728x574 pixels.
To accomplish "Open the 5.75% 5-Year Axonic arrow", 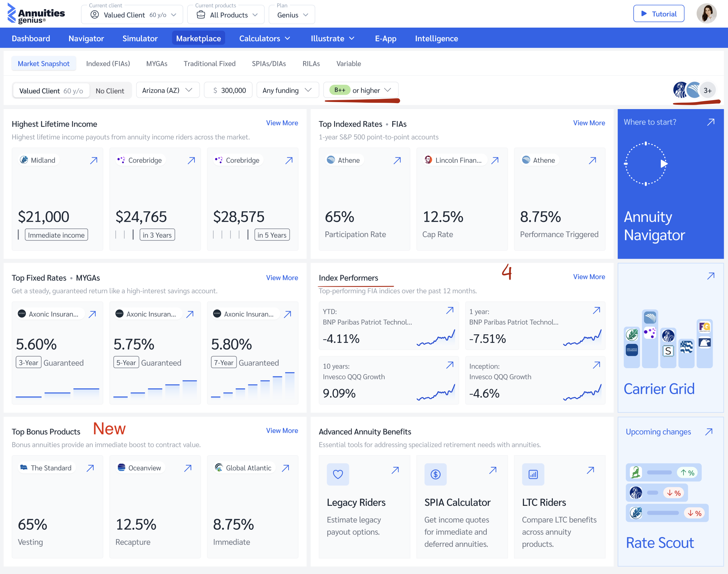I will pyautogui.click(x=190, y=314).
